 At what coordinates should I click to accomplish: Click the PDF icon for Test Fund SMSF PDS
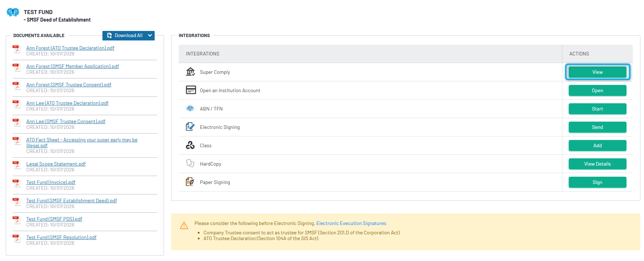point(17,220)
